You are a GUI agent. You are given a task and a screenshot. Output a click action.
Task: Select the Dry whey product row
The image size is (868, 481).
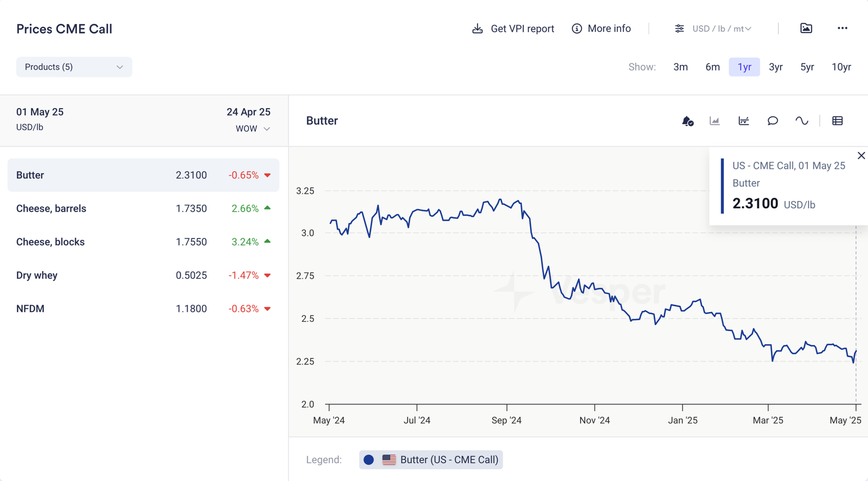pos(143,275)
